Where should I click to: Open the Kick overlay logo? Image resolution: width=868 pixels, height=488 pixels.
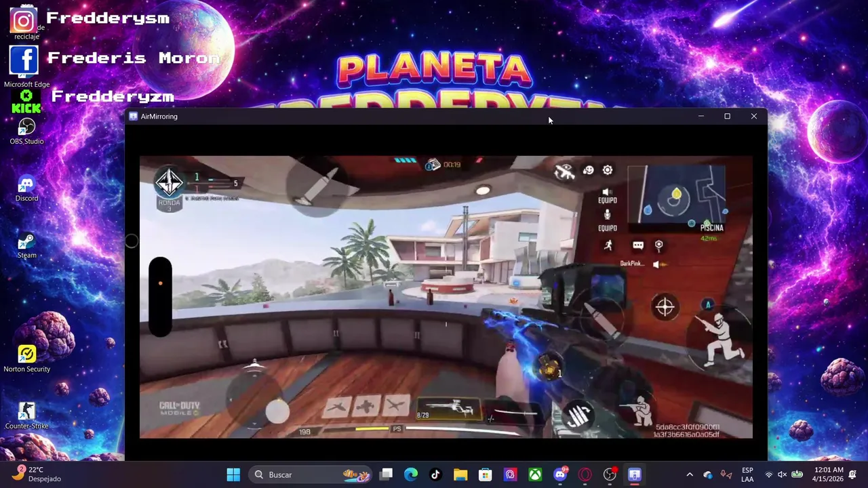tap(26, 102)
